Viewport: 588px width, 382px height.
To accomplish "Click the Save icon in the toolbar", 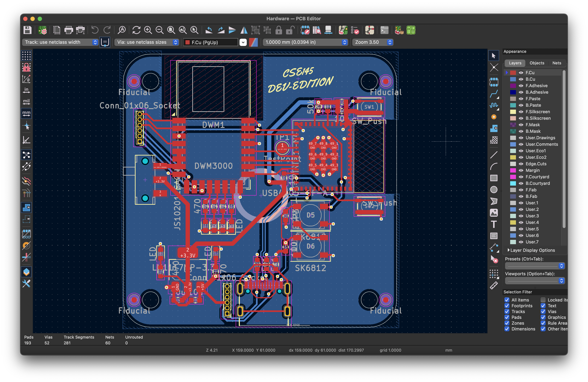I will (27, 30).
